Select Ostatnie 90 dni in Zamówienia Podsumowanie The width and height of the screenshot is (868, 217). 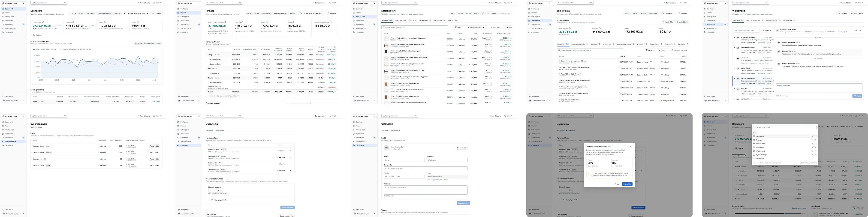coord(682,22)
